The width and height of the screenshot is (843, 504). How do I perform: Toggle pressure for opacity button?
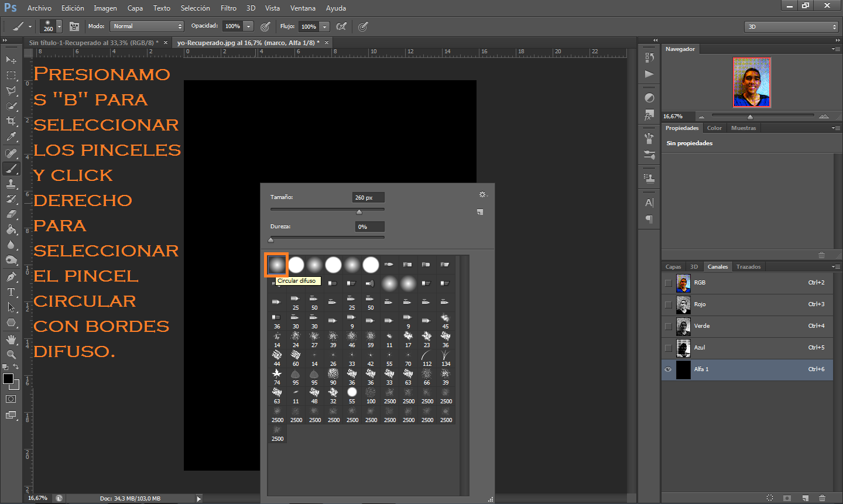click(x=266, y=26)
